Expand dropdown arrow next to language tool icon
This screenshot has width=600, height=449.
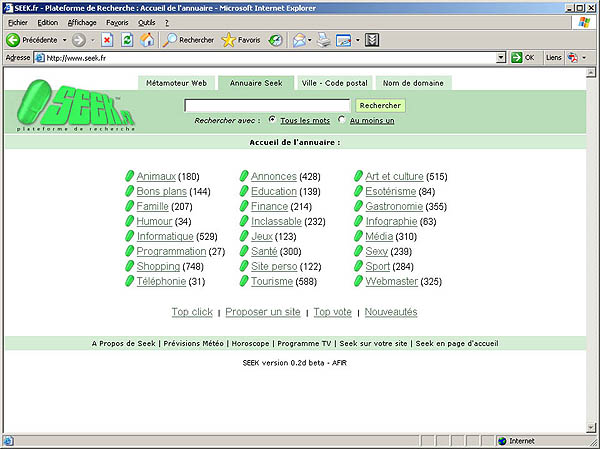(584, 58)
